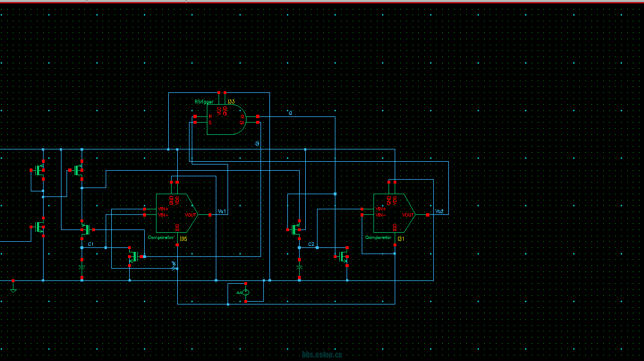Select the Comparator block I31

pos(394,213)
